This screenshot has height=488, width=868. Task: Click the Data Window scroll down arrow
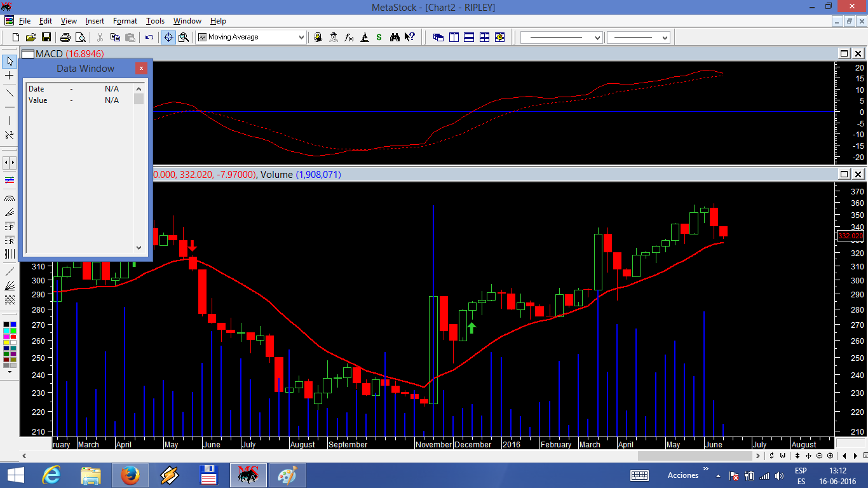[139, 248]
